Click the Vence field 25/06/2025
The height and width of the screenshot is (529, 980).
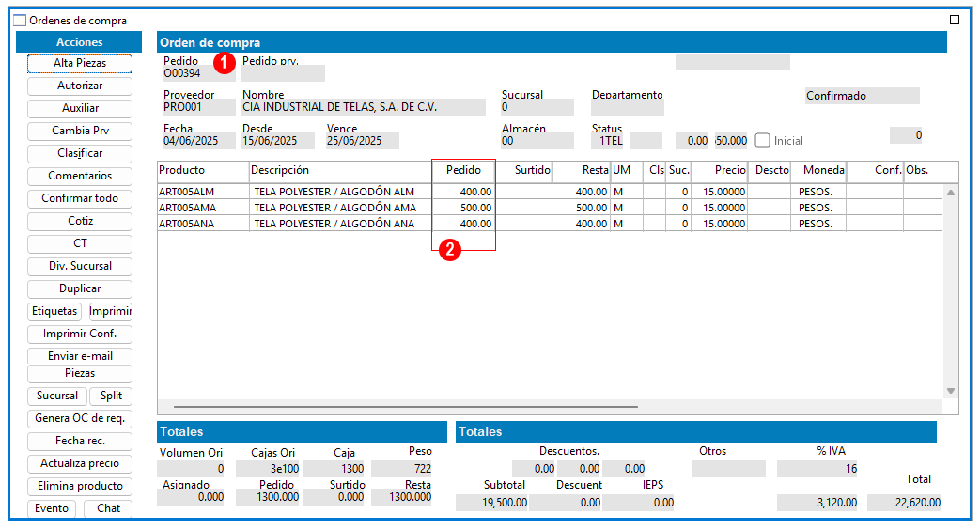point(363,141)
